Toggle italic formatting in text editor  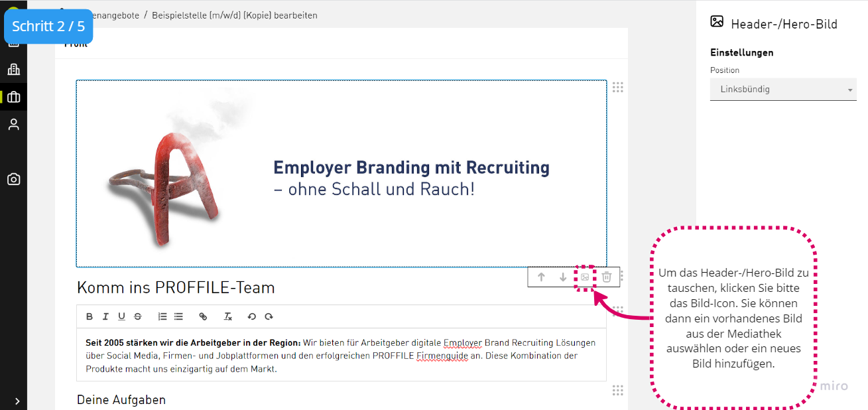[x=105, y=316]
